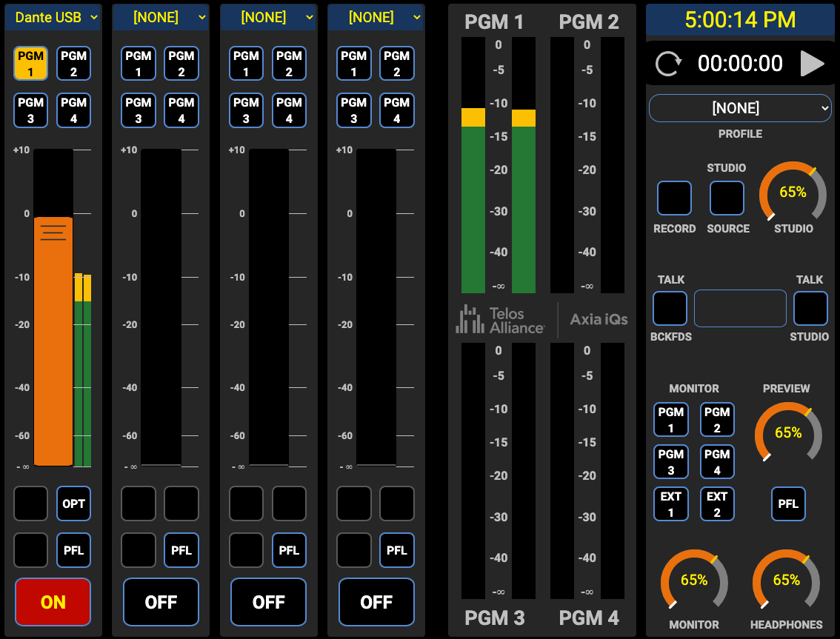This screenshot has width=840, height=639.
Task: Adjust the STUDIO 65% volume knob
Action: click(x=793, y=193)
